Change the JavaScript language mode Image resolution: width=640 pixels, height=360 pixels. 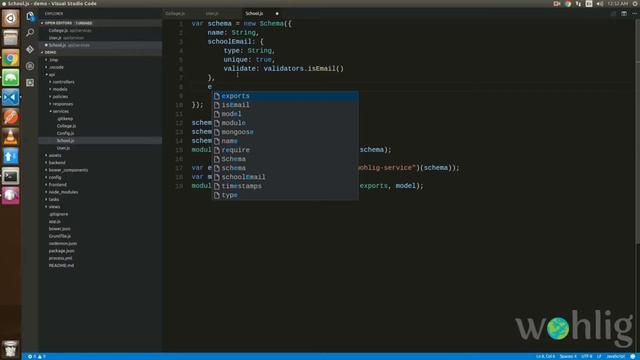coord(616,356)
